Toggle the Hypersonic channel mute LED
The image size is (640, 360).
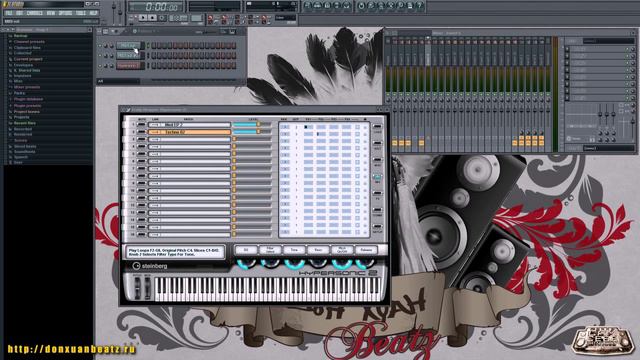(x=100, y=65)
